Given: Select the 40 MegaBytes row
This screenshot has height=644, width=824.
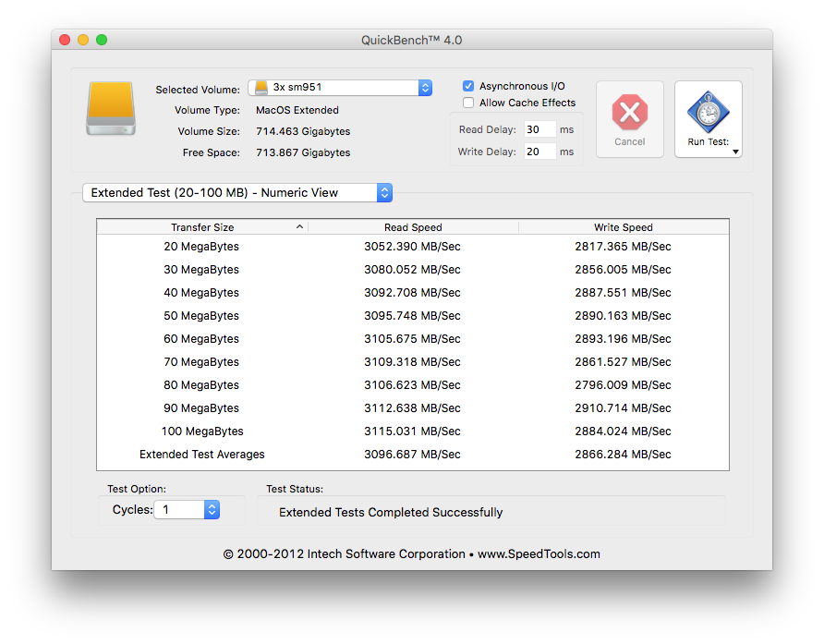Looking at the screenshot, I should [413, 292].
